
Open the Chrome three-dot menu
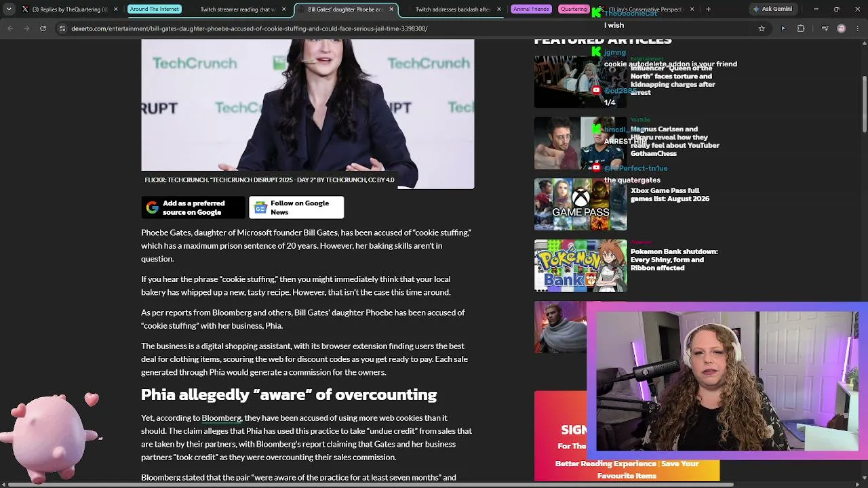pyautogui.click(x=858, y=28)
